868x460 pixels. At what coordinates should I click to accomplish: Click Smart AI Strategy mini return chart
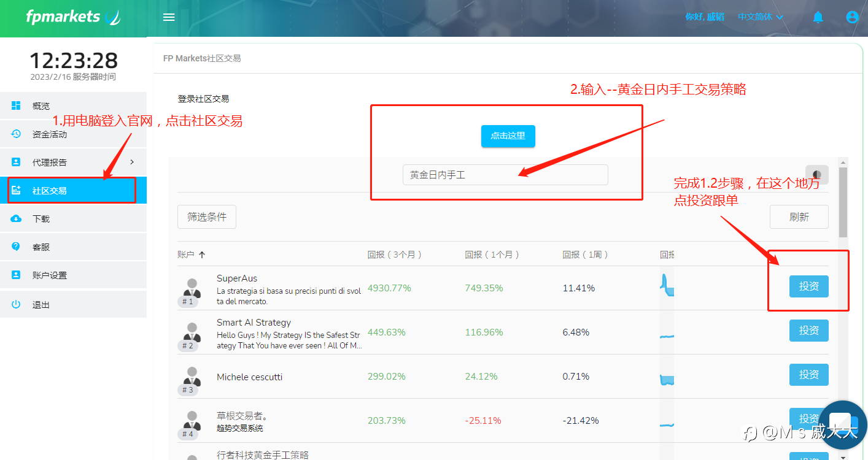(667, 335)
